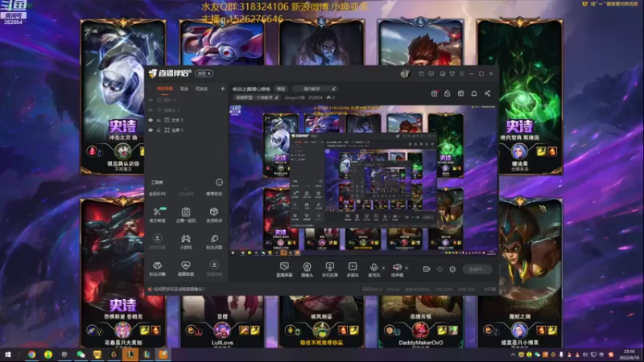
Task: Open the speaker volume arrow
Action: pyautogui.click(x=407, y=268)
